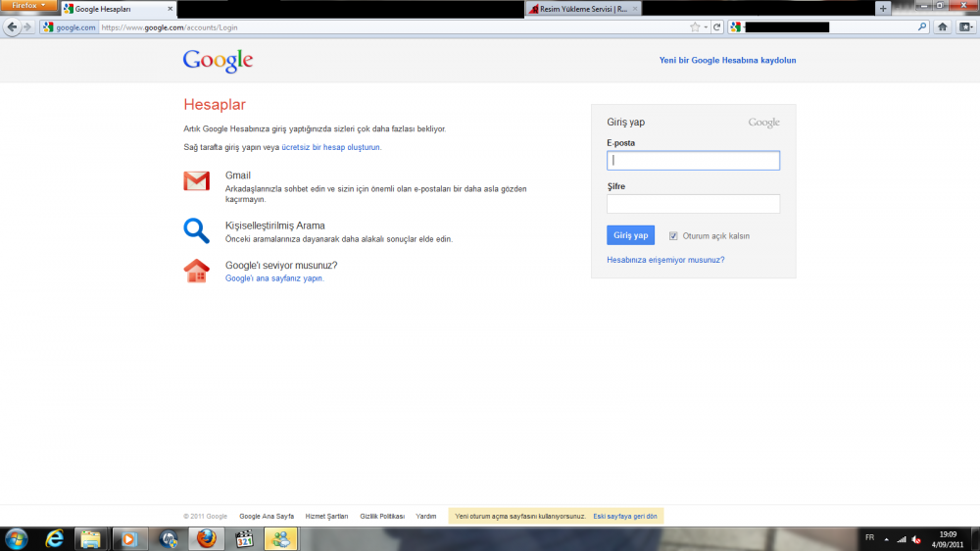Image resolution: width=980 pixels, height=551 pixels.
Task: Focus the E-posta input field
Action: pyautogui.click(x=693, y=160)
